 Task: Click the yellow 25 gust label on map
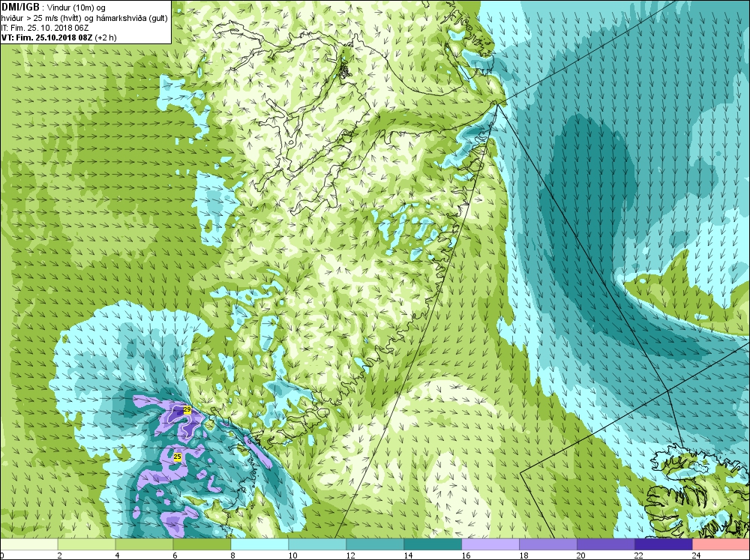click(178, 457)
